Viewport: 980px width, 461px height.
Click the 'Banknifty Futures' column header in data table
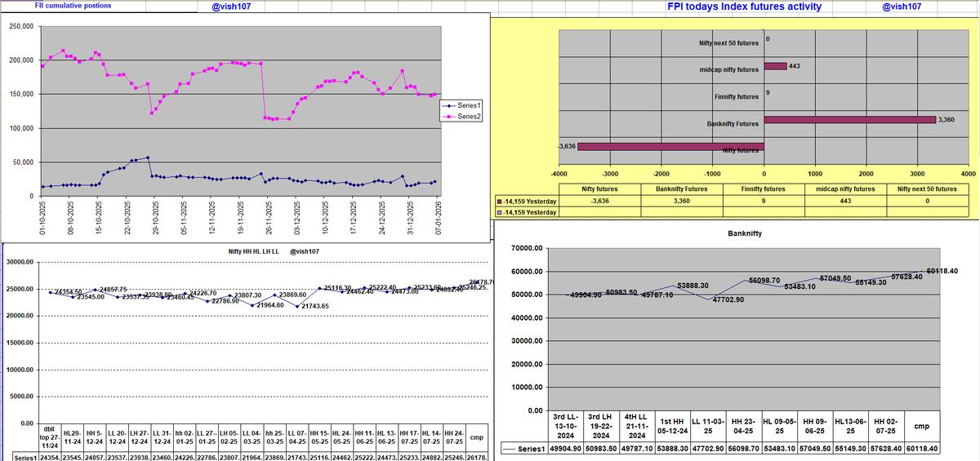coord(682,188)
